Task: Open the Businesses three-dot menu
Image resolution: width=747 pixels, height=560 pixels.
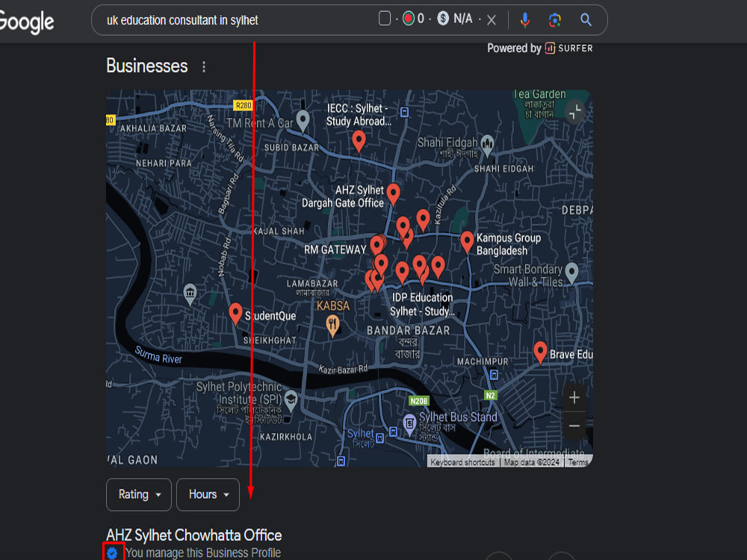Action: [x=204, y=66]
